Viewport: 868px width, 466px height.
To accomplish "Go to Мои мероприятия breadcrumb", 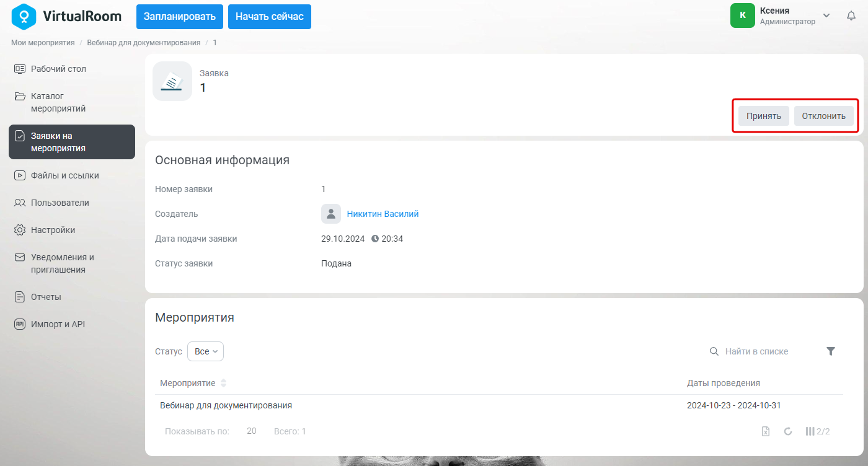I will (x=43, y=43).
